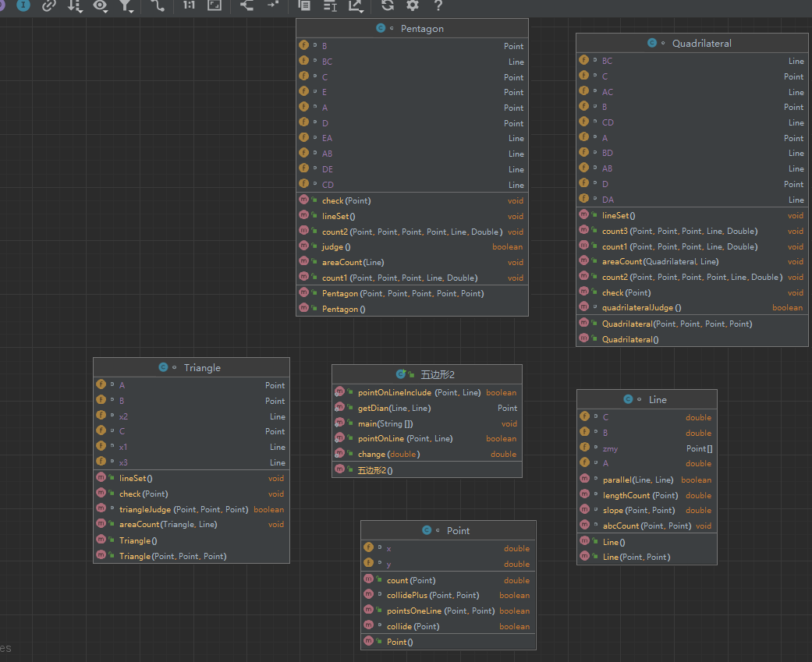This screenshot has height=662, width=812.
Task: Click the Route Edges arrow icon
Action: click(272, 5)
